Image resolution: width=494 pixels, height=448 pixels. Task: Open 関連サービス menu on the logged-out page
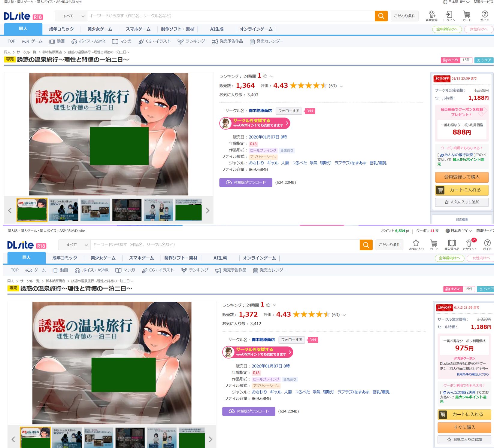pyautogui.click(x=483, y=2)
